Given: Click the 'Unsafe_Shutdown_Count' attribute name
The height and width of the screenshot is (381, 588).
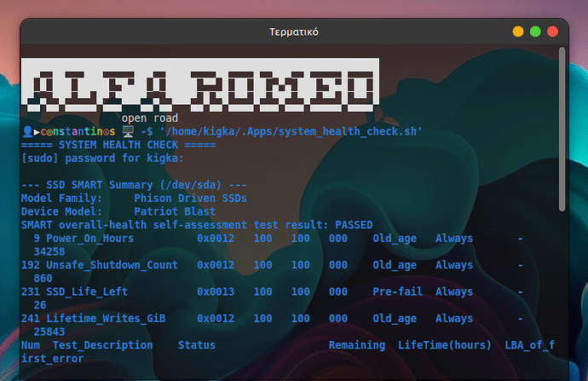Looking at the screenshot, I should 112,265.
